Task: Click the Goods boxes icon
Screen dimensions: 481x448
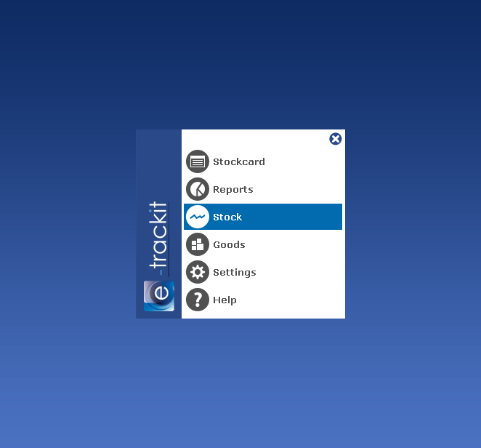Action: [198, 244]
